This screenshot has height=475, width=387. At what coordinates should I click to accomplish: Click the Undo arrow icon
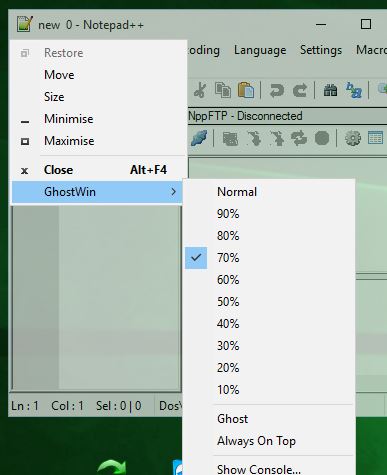click(277, 90)
